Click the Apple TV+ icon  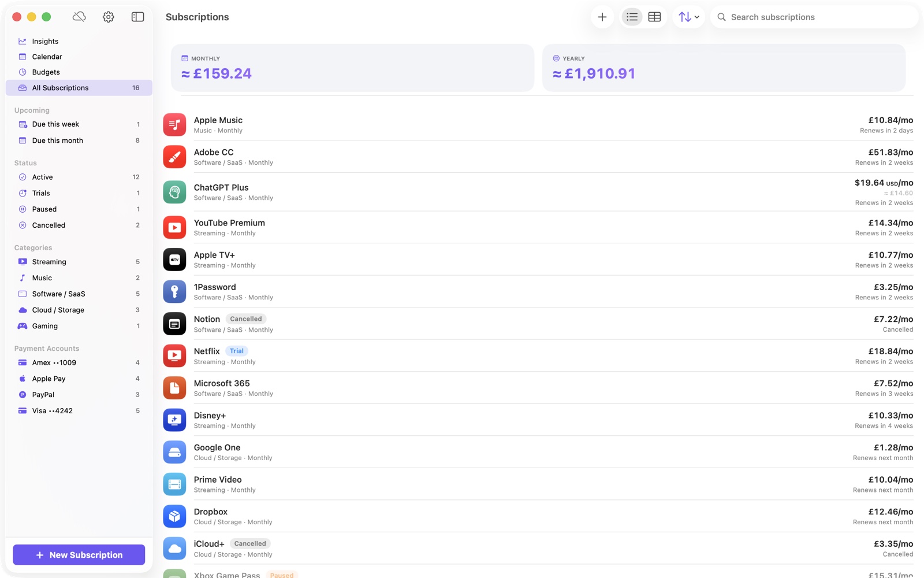coord(174,260)
